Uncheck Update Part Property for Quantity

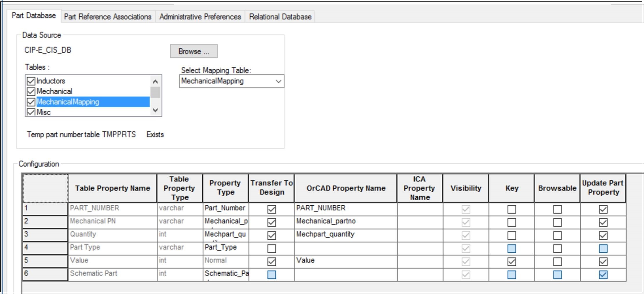(603, 235)
